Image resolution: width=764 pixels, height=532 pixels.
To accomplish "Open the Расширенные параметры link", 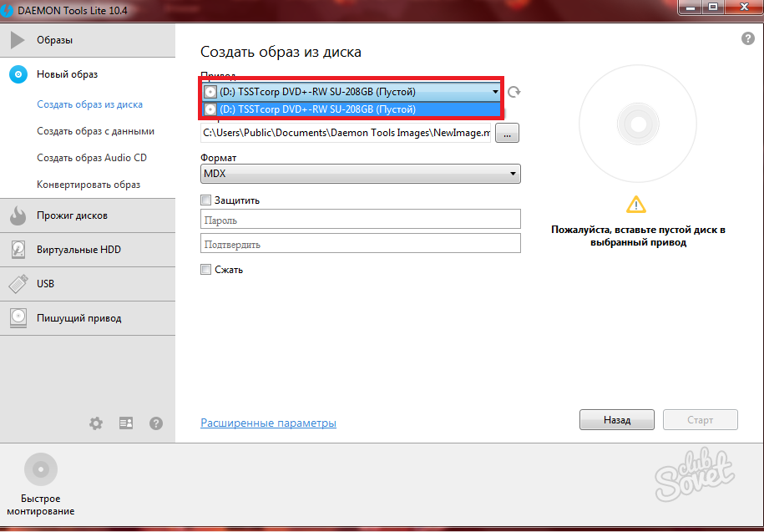I will pos(268,423).
